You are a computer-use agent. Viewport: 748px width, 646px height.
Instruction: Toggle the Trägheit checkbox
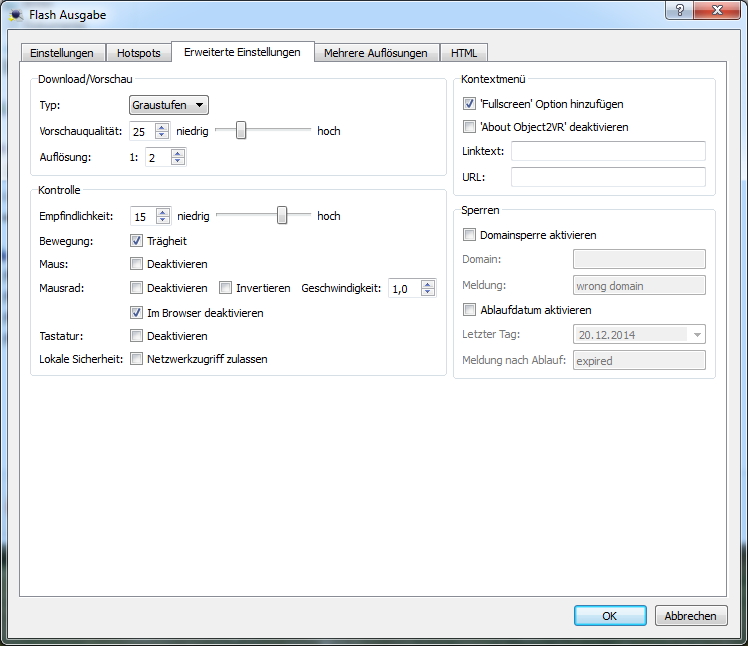coord(137,241)
